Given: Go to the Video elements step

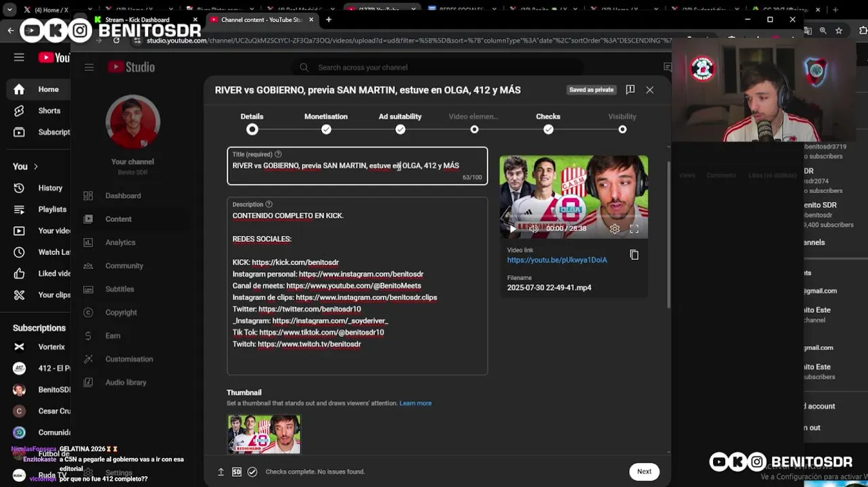Looking at the screenshot, I should pyautogui.click(x=474, y=122).
